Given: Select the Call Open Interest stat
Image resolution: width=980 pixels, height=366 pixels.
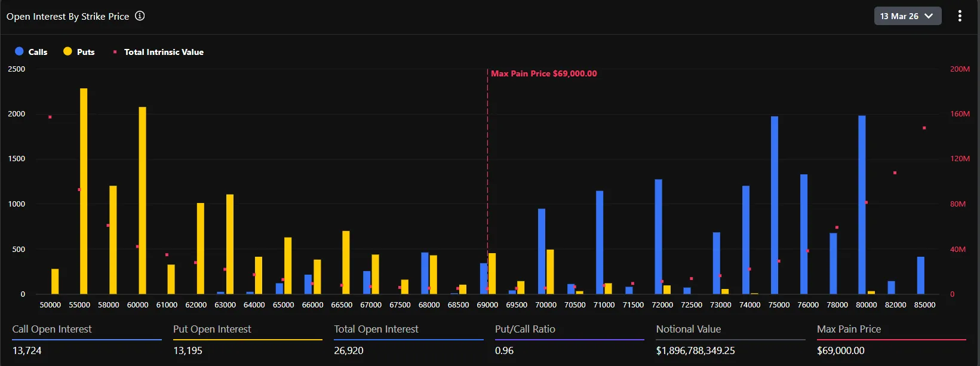Looking at the screenshot, I should pos(52,330).
